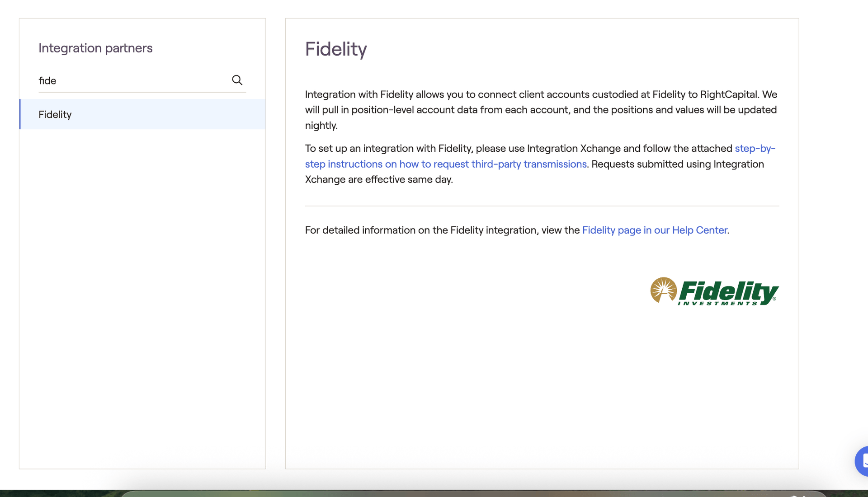868x497 pixels.
Task: Click the Fidelity Investments logo
Action: coord(714,291)
